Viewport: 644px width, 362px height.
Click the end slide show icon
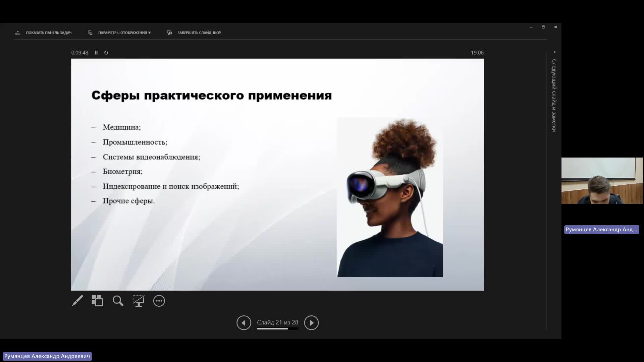[x=169, y=33]
